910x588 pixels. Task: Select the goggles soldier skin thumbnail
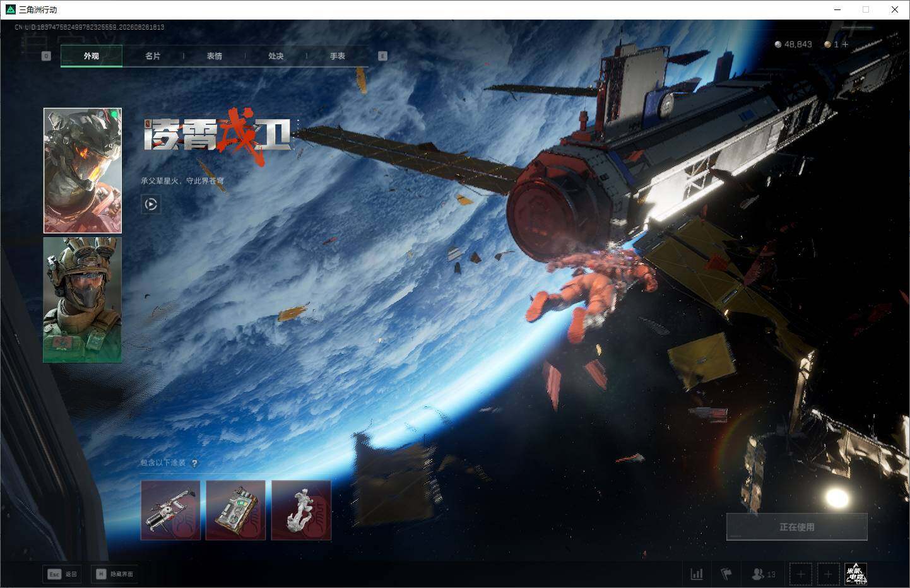point(83,300)
